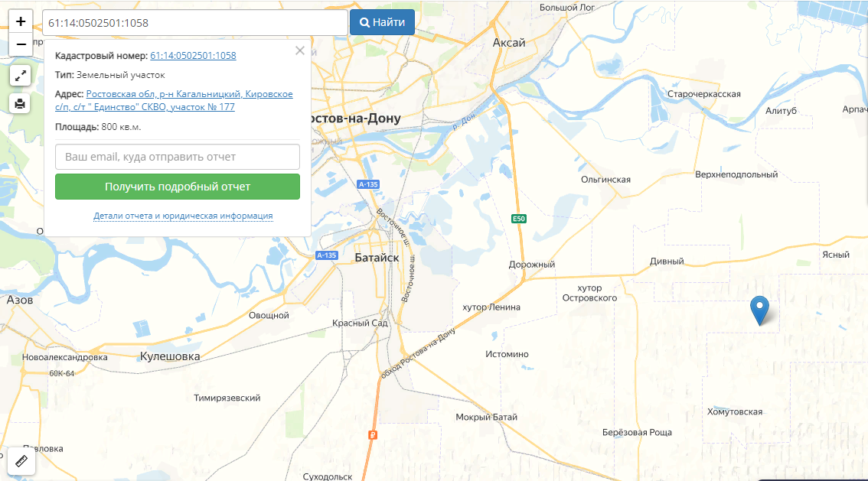Click Получить подробный отчет button

point(177,187)
